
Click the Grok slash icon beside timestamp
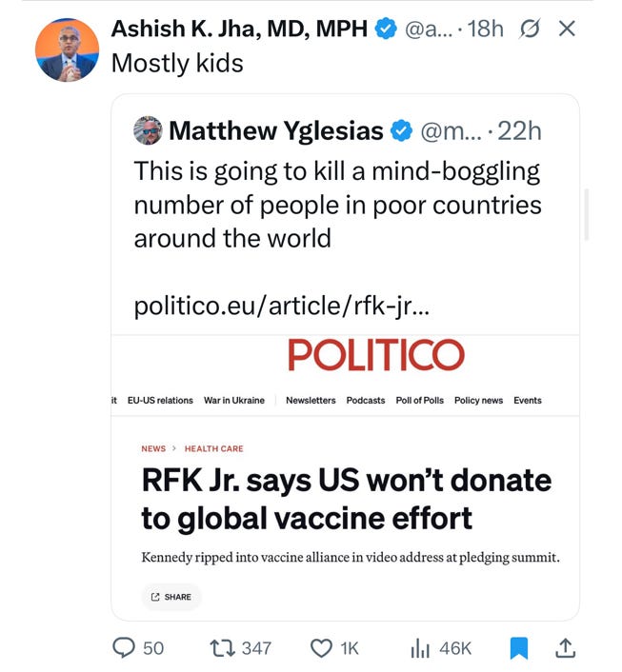click(527, 30)
